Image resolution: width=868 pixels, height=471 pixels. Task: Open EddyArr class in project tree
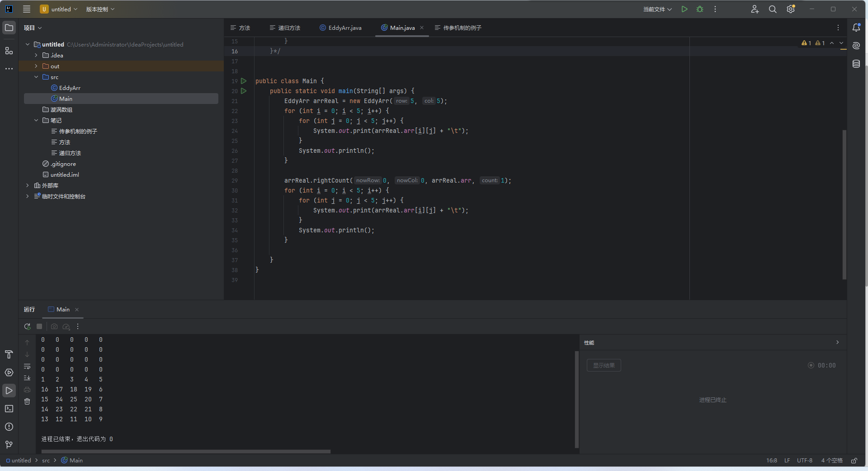(70, 88)
